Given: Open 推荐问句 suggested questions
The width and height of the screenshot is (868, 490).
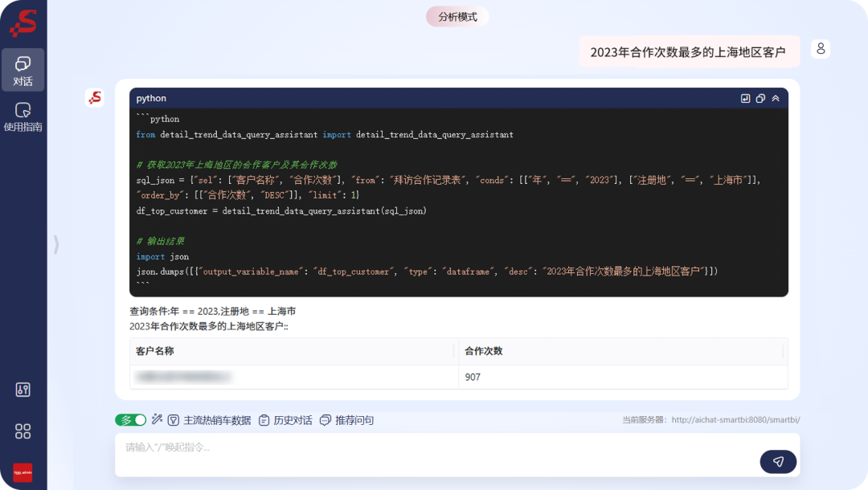Looking at the screenshot, I should tap(347, 420).
